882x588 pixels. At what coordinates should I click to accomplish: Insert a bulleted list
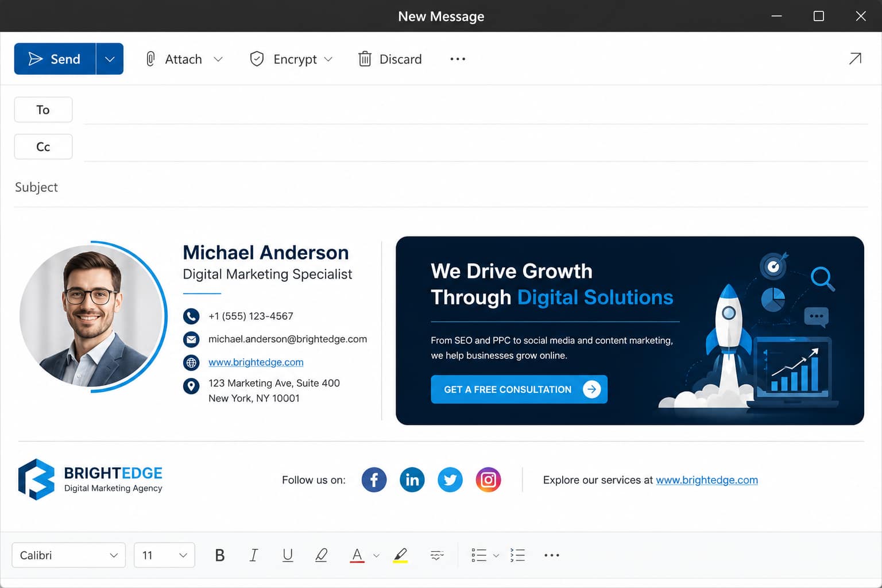[x=479, y=555]
